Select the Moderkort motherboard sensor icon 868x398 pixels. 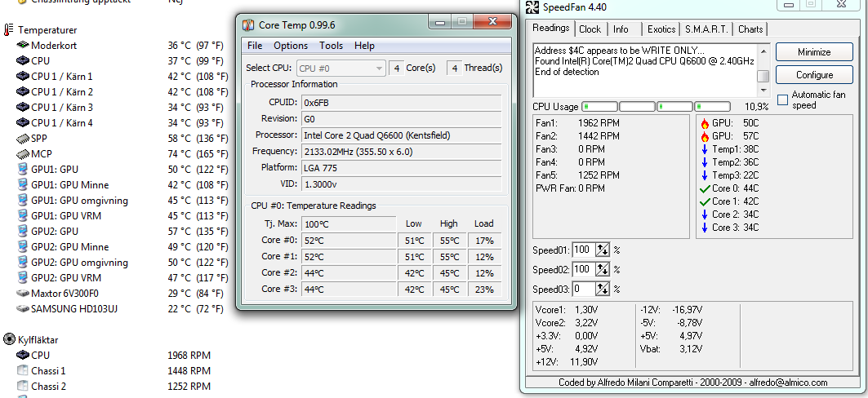click(x=22, y=45)
